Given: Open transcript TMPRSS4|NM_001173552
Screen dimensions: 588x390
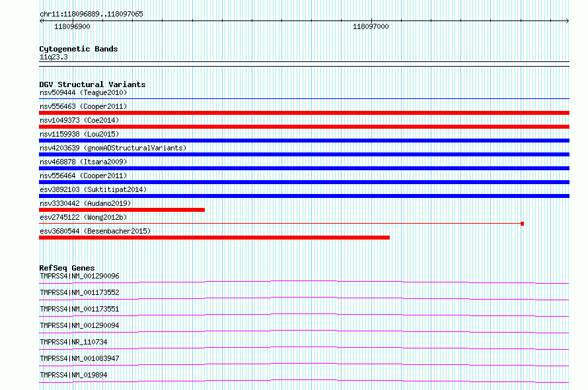Looking at the screenshot, I should (79, 292).
